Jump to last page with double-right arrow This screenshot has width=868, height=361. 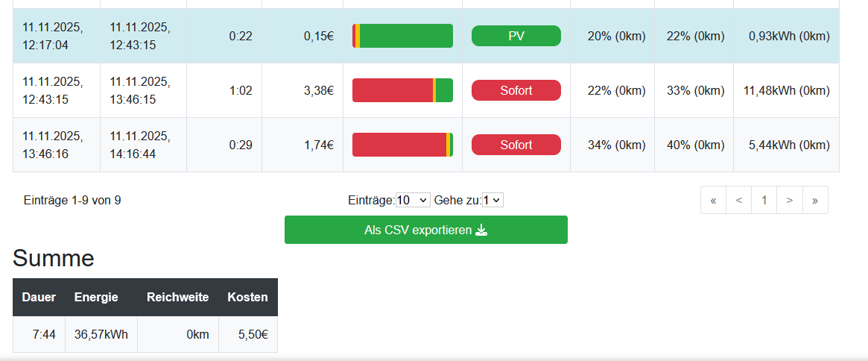[815, 200]
